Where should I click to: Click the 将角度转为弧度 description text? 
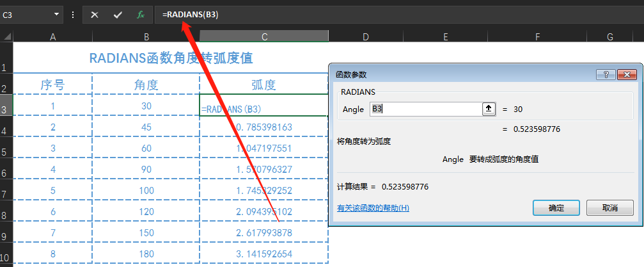pos(363,142)
